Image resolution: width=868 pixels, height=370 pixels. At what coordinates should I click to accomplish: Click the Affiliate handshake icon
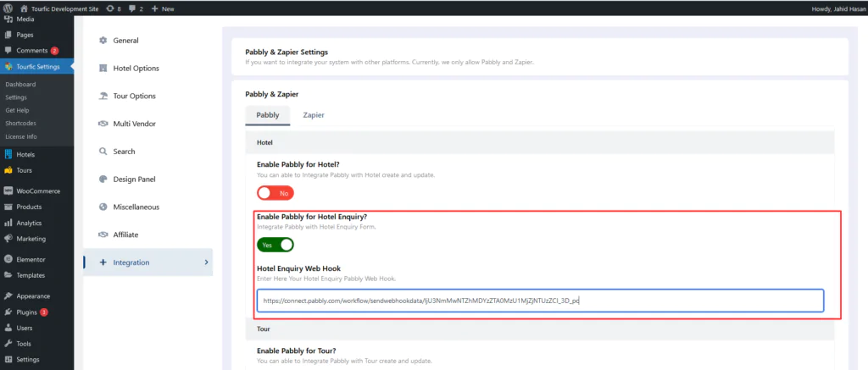click(x=103, y=235)
